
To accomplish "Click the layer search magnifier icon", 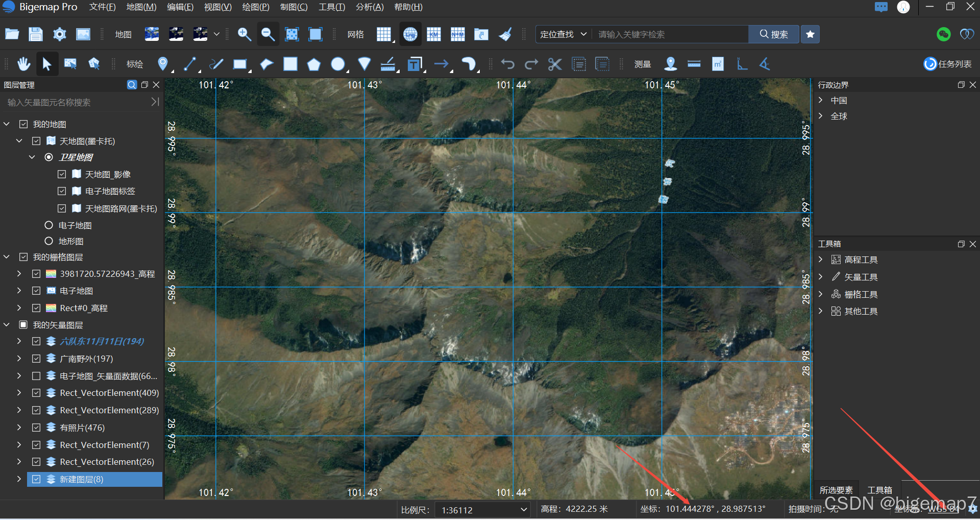I will point(132,85).
